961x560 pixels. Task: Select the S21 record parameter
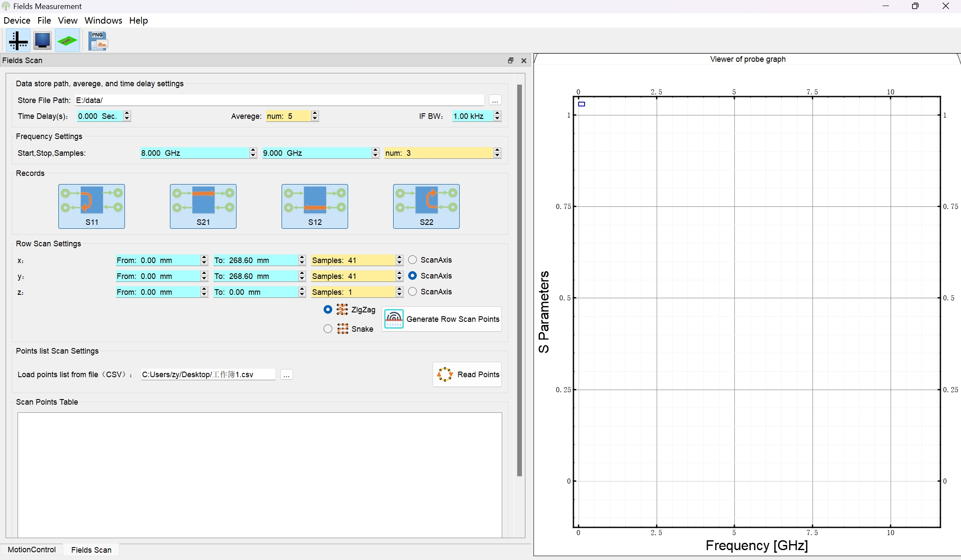coord(203,206)
